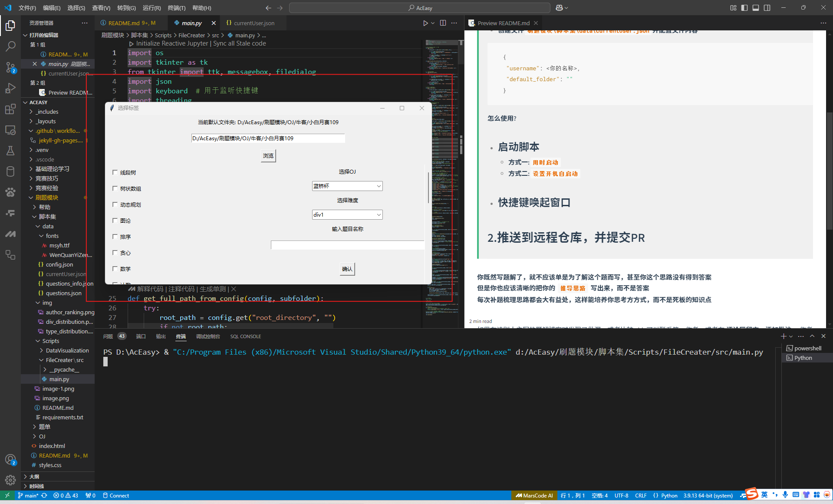The image size is (833, 504).
Task: Open Source Control view in activity bar
Action: click(10, 67)
